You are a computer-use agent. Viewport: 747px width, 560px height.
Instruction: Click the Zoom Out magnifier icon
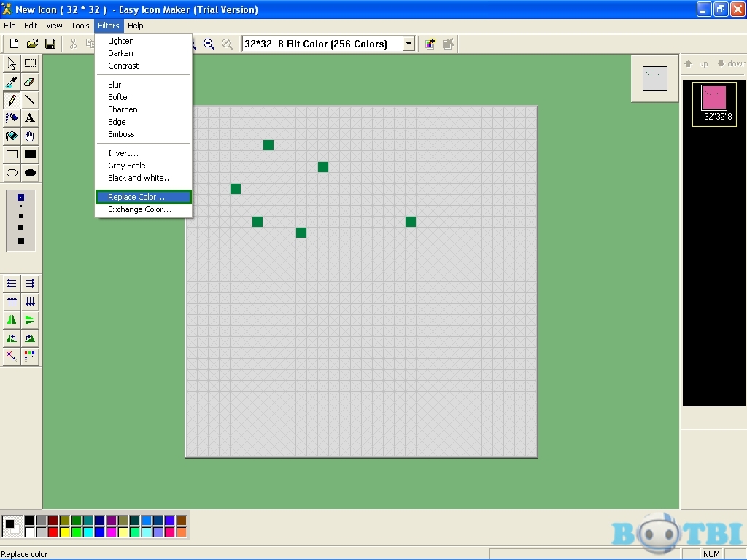coord(209,44)
